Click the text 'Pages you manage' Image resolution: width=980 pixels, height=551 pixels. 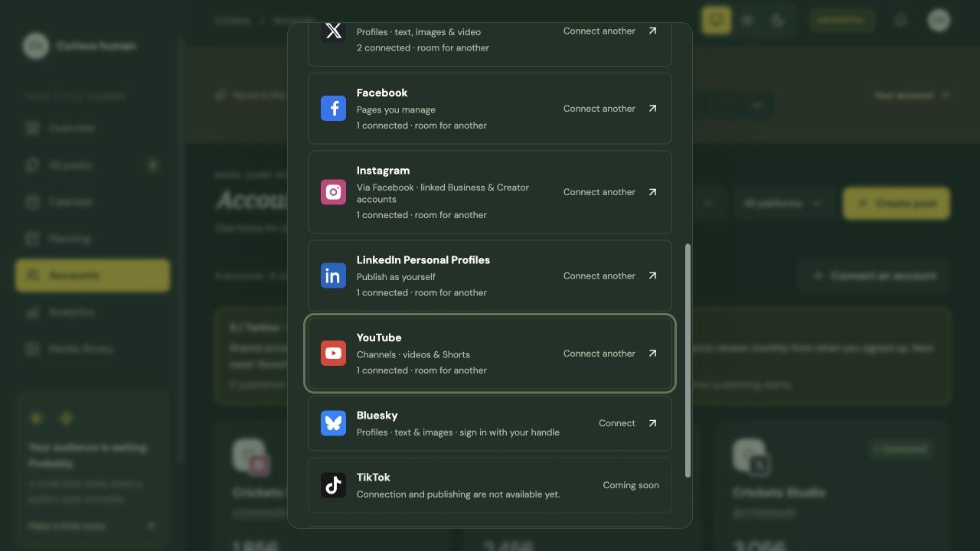pos(396,109)
